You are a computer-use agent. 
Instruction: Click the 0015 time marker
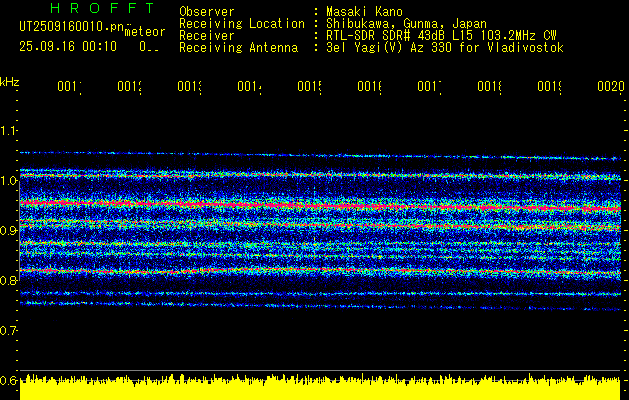click(310, 86)
